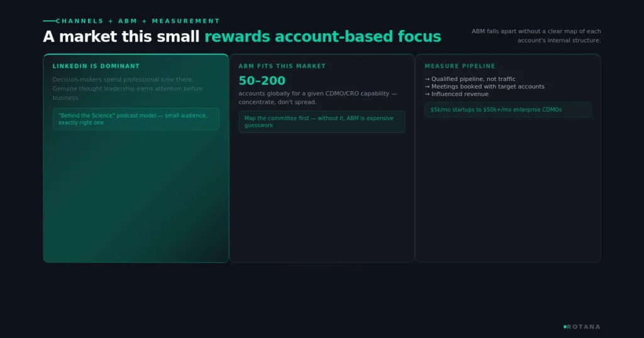Image resolution: width=644 pixels, height=338 pixels.
Task: Click the 50–200 accounts figure
Action: [x=262, y=80]
